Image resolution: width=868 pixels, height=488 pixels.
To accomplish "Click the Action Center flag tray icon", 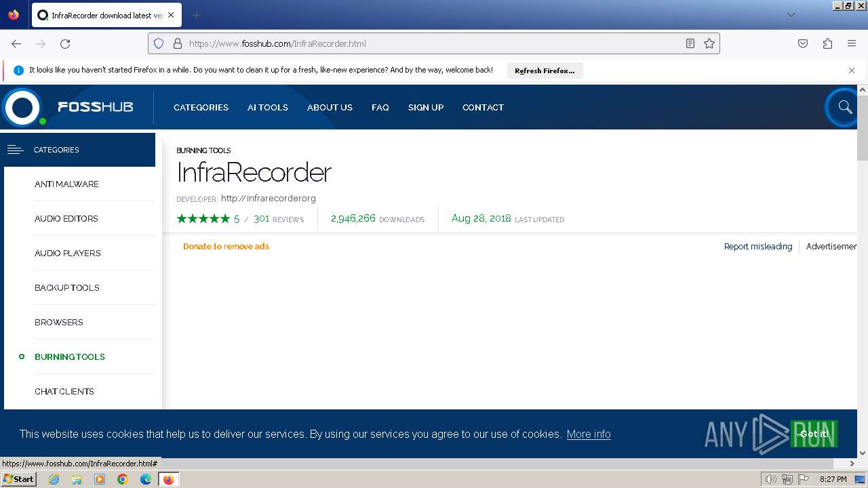I will coord(804,479).
